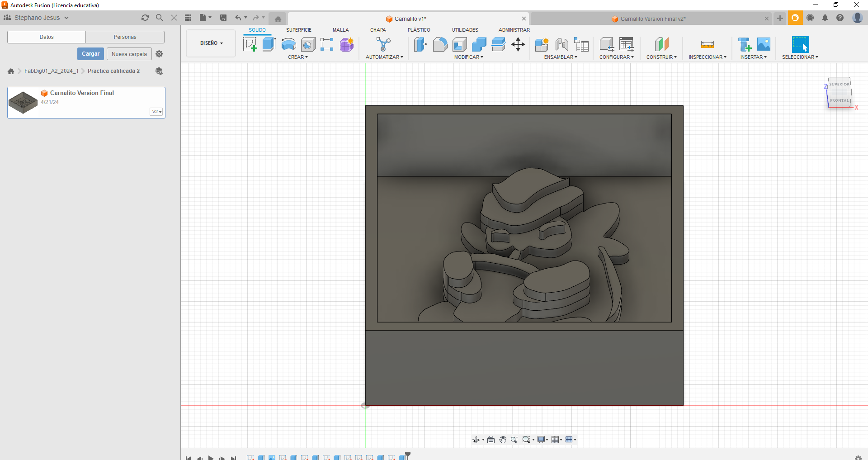Switch to the CHAPA tab
Viewport: 868px width, 460px height.
pyautogui.click(x=378, y=30)
